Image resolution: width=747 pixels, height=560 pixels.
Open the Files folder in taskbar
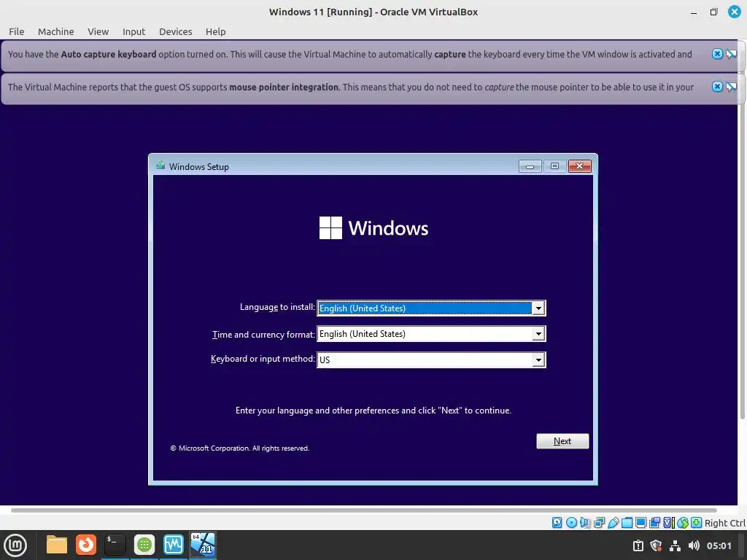[57, 545]
